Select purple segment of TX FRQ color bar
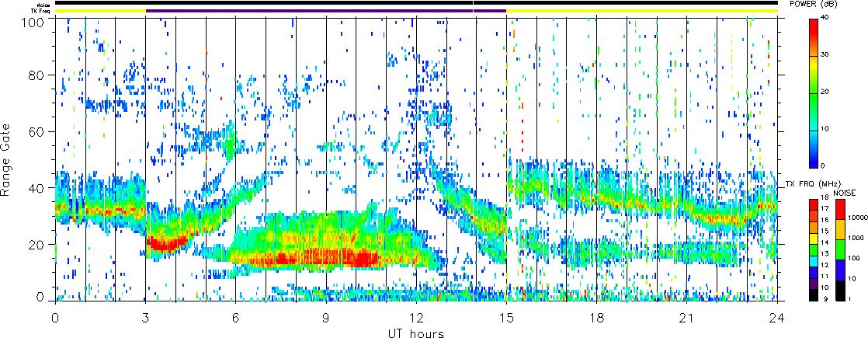Image resolution: width=868 pixels, height=338 pixels. pyautogui.click(x=813, y=285)
